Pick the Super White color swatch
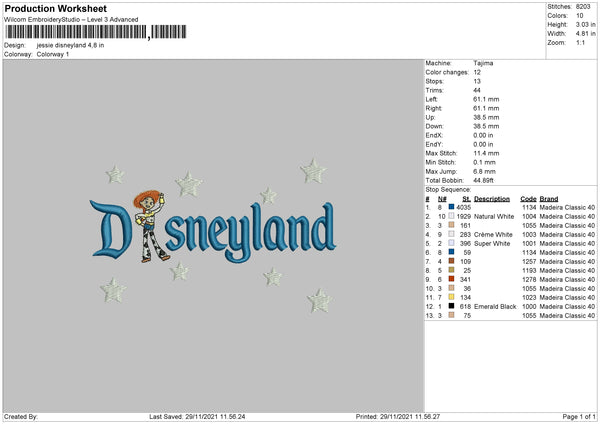The height and width of the screenshot is (424, 600). [451, 243]
